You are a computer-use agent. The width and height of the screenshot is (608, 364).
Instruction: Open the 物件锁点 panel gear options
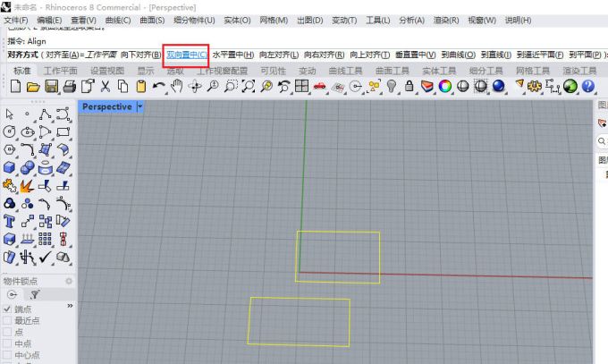click(69, 281)
